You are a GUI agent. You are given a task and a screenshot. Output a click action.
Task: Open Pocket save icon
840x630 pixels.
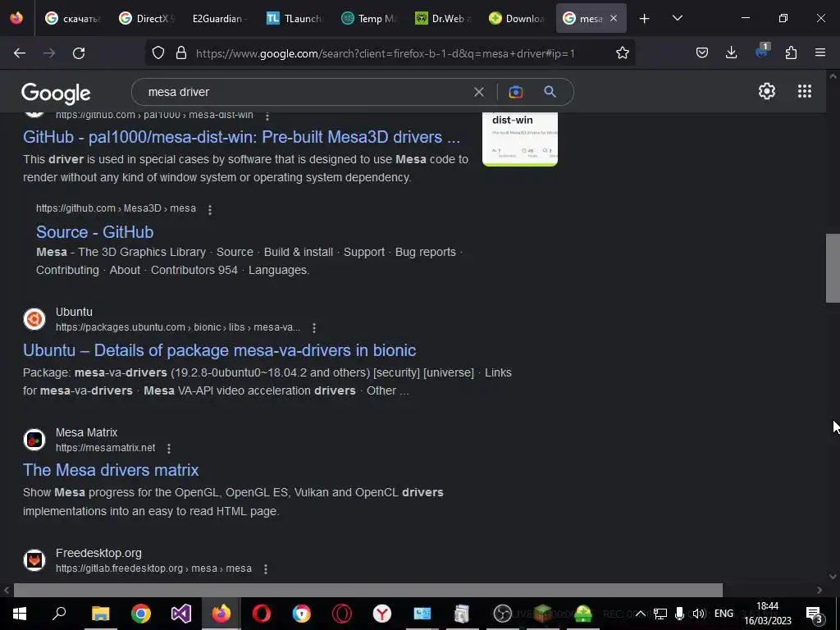click(702, 53)
